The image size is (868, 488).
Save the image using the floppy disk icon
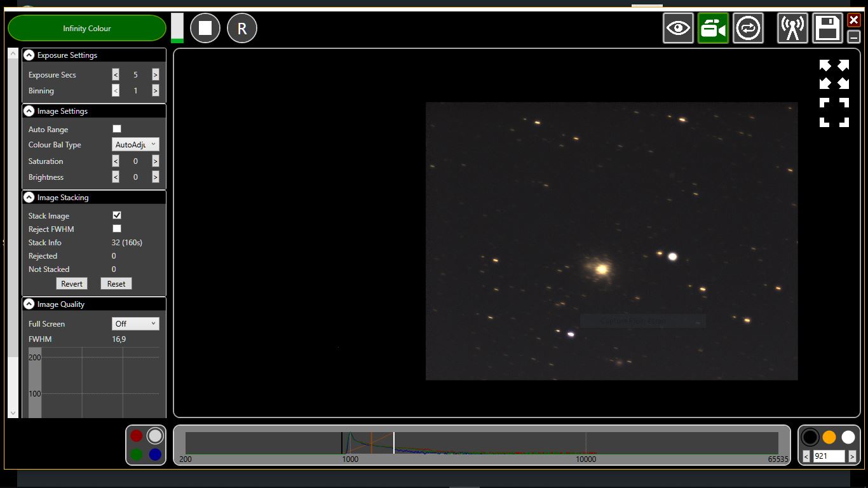(827, 28)
